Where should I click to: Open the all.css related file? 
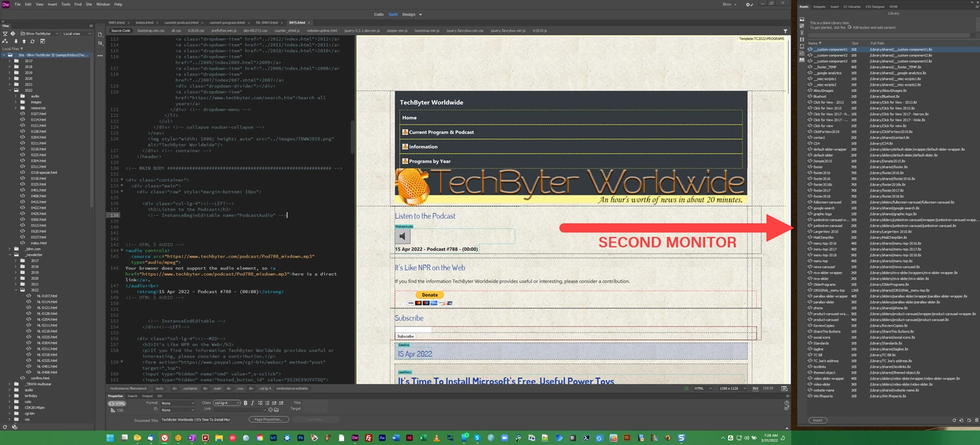tap(176, 31)
